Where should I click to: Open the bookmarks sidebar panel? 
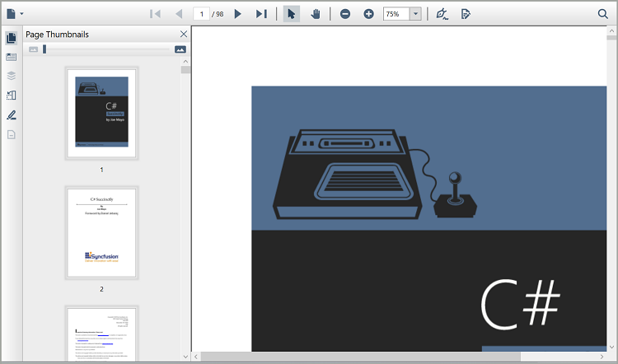tap(12, 57)
